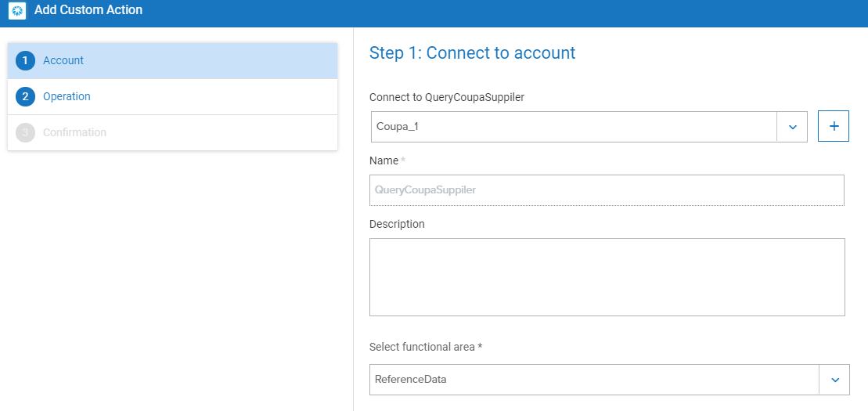Switch to the Operation step
Viewport: 868px width, 411px height.
[173, 97]
